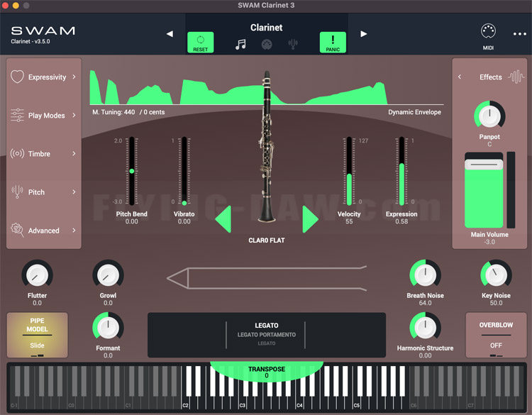Click the Harmonic Structure knob
Viewport: 532px width, 415px height.
click(x=425, y=328)
